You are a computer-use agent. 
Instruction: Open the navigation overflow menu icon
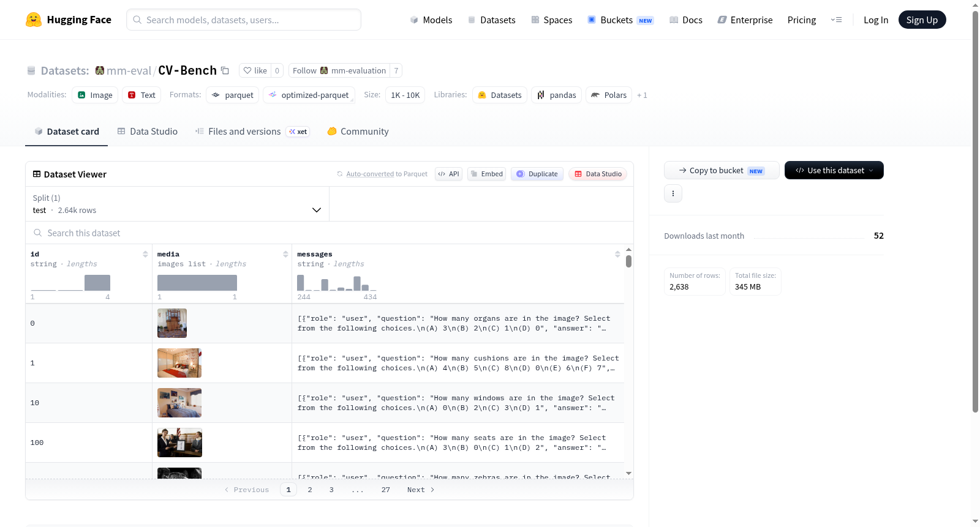click(x=836, y=20)
